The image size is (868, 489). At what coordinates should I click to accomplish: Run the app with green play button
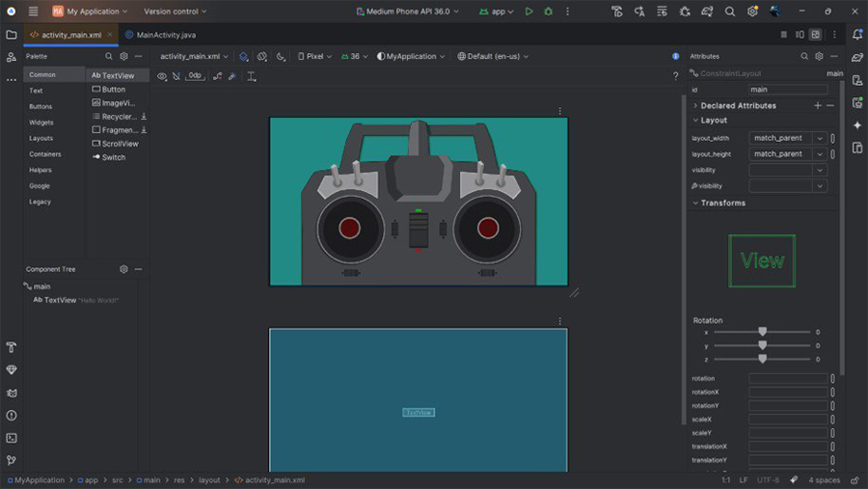[529, 12]
